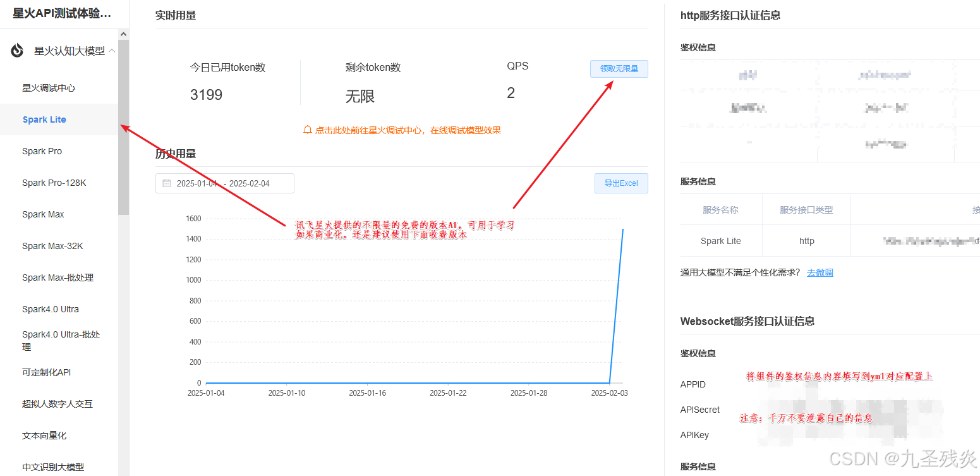
Task: Click the calendar icon in date picker
Action: click(167, 183)
